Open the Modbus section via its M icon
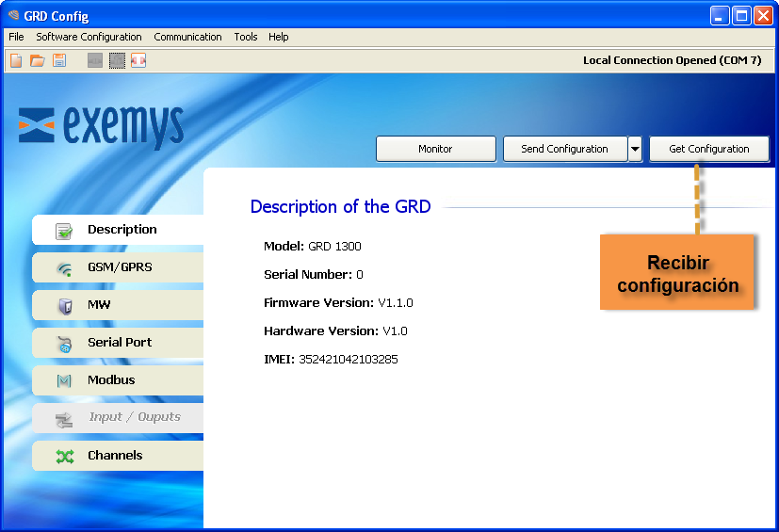The image size is (779, 532). point(64,381)
